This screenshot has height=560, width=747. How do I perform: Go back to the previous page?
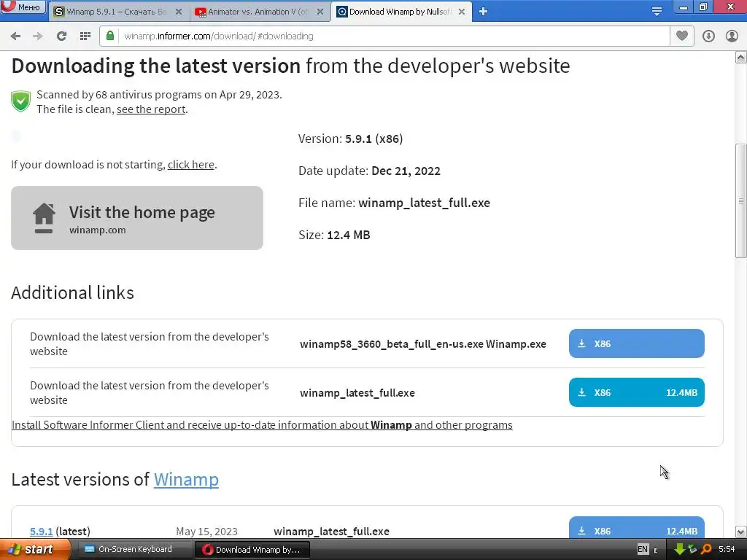16,36
